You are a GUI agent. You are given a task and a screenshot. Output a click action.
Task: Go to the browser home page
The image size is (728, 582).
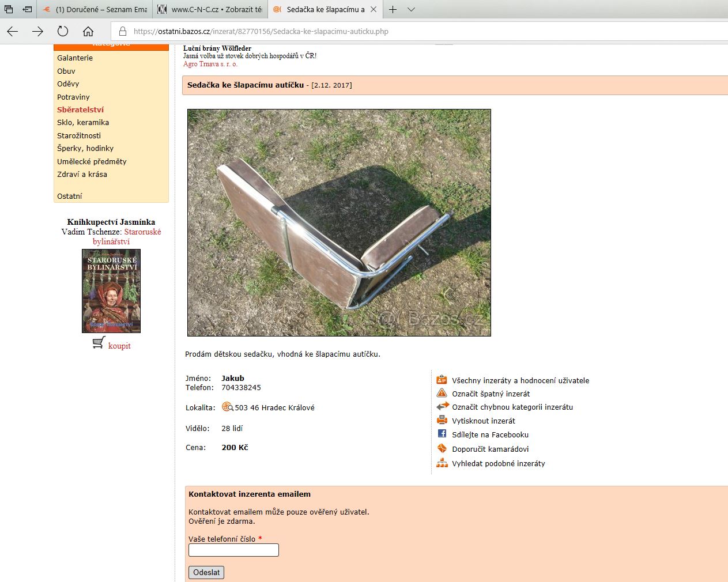coord(88,31)
